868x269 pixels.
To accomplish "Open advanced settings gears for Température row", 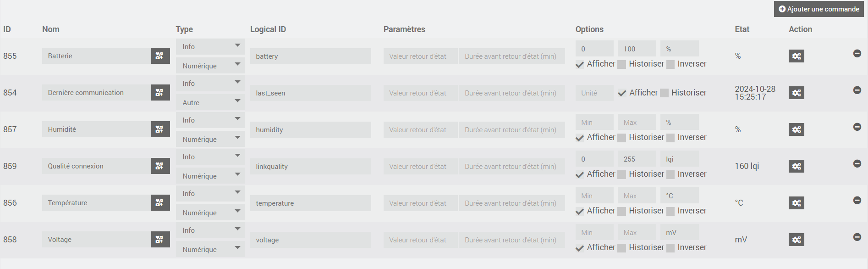I will (x=796, y=203).
